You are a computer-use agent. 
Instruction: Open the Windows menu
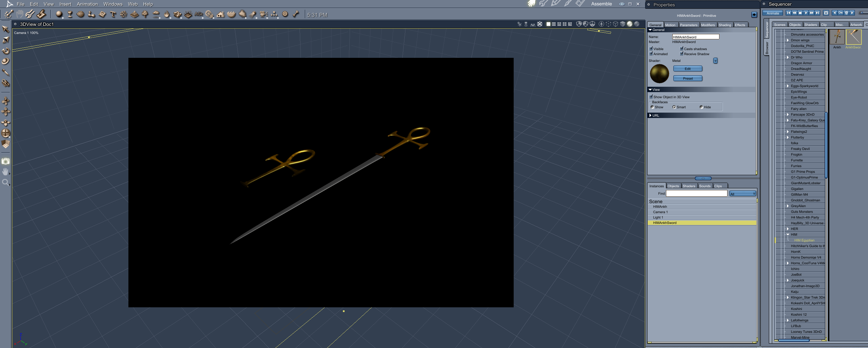point(113,4)
